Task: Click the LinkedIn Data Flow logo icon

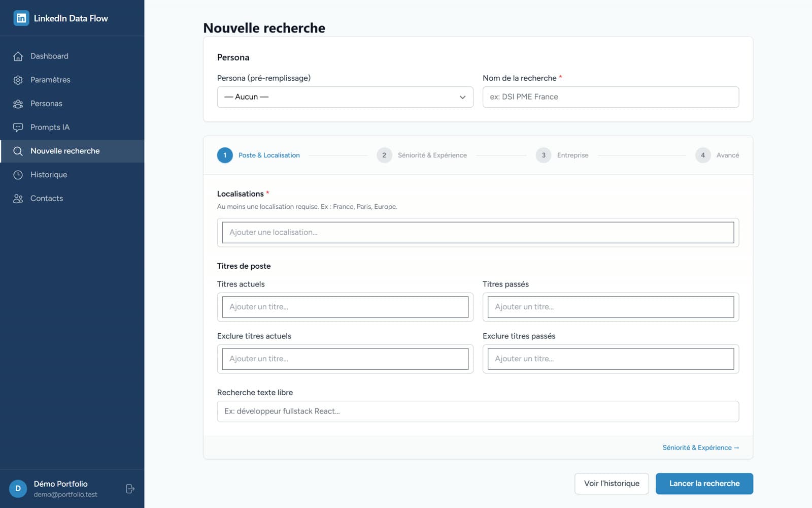Action: pyautogui.click(x=21, y=18)
